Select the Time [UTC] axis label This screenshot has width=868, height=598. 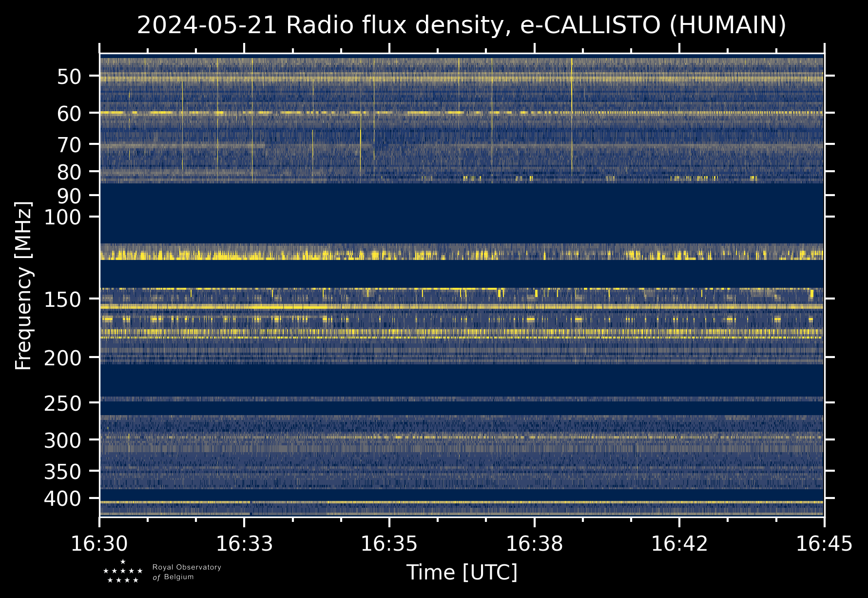click(462, 572)
